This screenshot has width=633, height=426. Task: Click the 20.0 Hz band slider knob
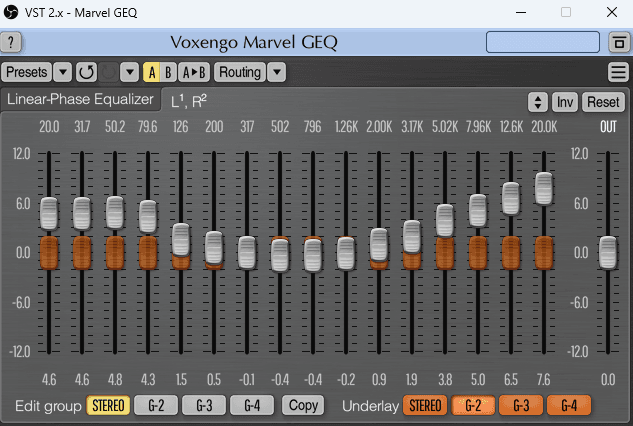(49, 214)
